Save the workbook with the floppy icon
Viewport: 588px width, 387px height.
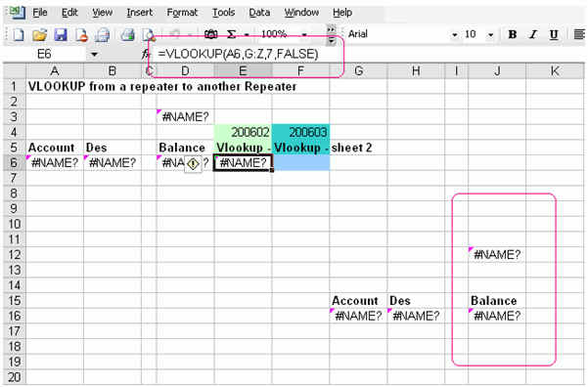click(x=61, y=35)
